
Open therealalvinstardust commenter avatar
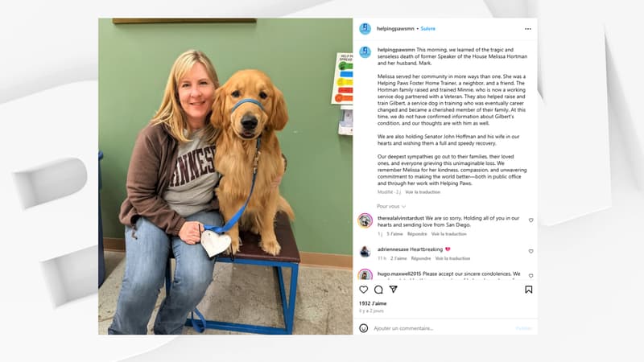click(x=365, y=220)
